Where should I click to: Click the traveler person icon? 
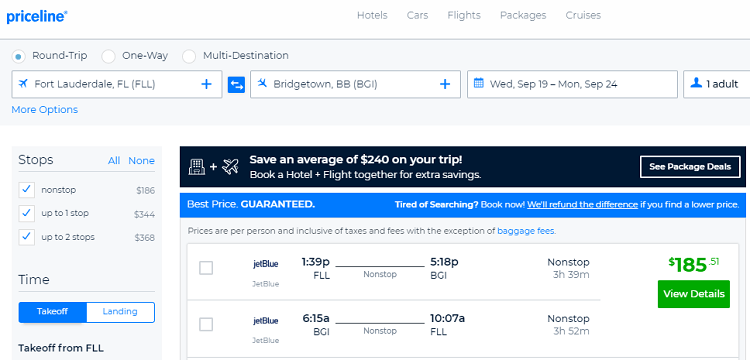click(696, 84)
